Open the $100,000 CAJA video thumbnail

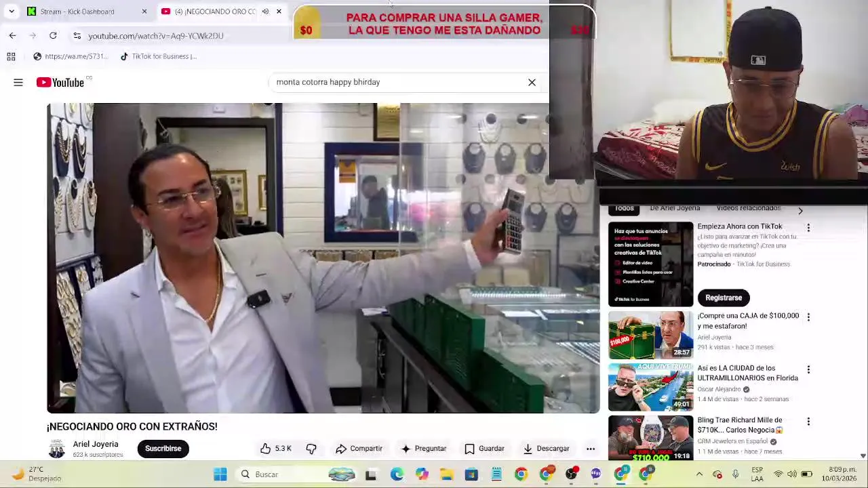coord(650,335)
